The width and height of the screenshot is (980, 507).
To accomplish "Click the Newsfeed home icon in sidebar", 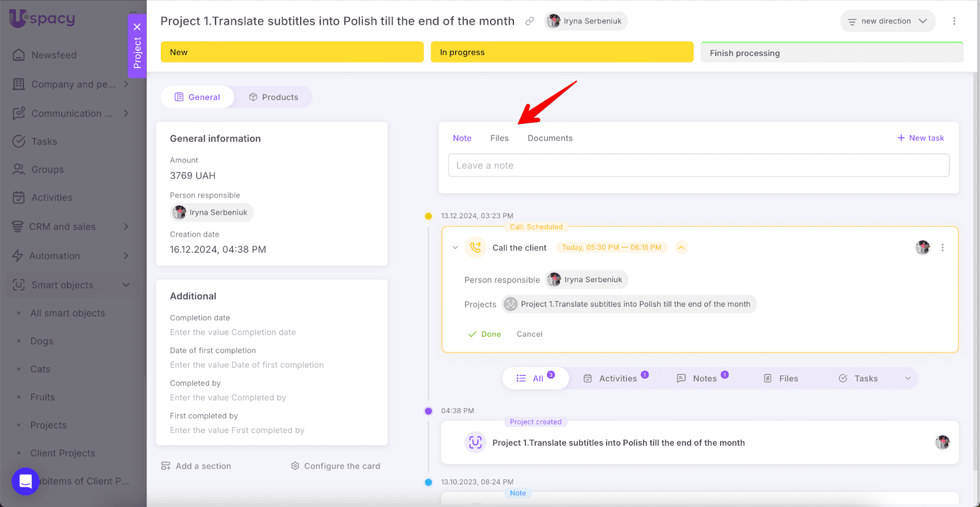I will click(x=19, y=55).
